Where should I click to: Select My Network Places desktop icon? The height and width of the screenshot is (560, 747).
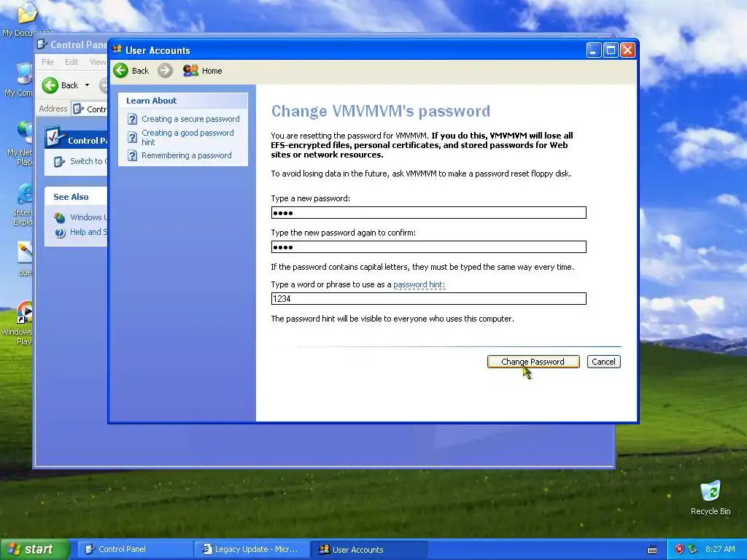(x=21, y=143)
